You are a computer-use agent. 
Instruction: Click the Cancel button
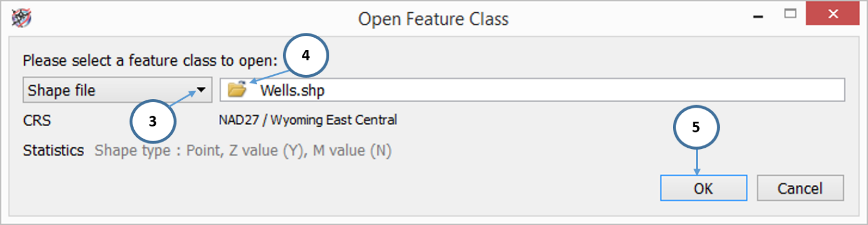pyautogui.click(x=800, y=189)
